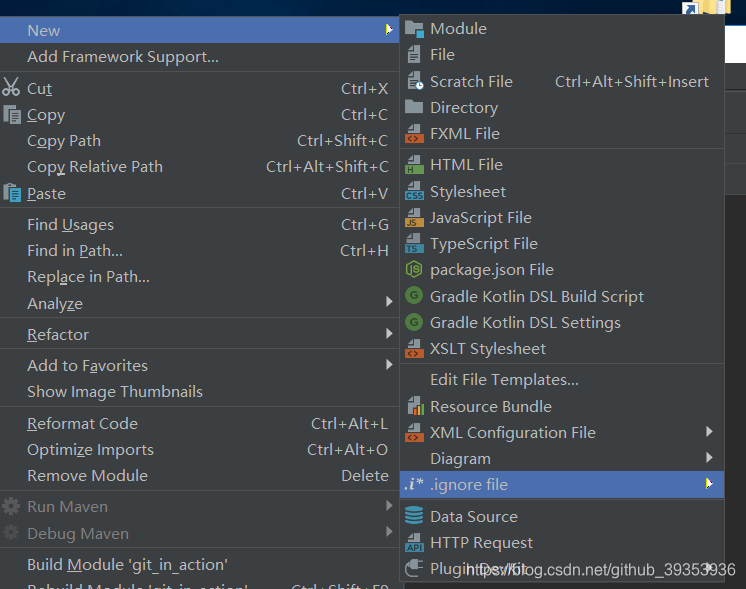Viewport: 746px width, 589px height.
Task: Click the Ctrl+G shortcut label
Action: (365, 225)
